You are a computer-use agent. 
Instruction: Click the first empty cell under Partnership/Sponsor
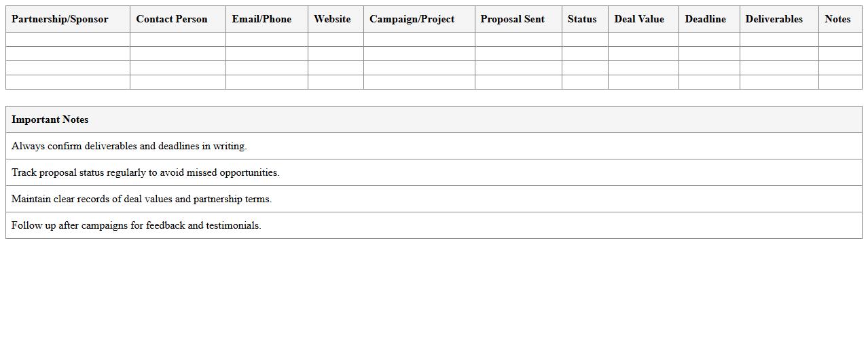68,39
